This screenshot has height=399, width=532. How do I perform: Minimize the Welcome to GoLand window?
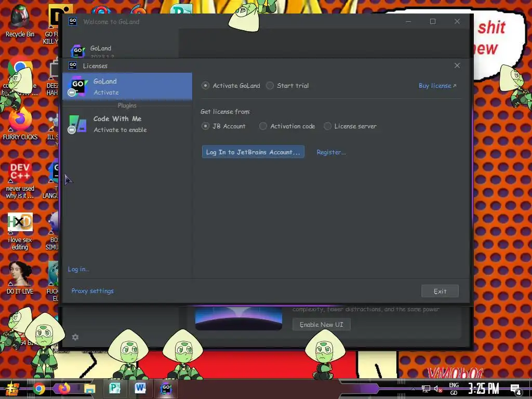click(408, 21)
